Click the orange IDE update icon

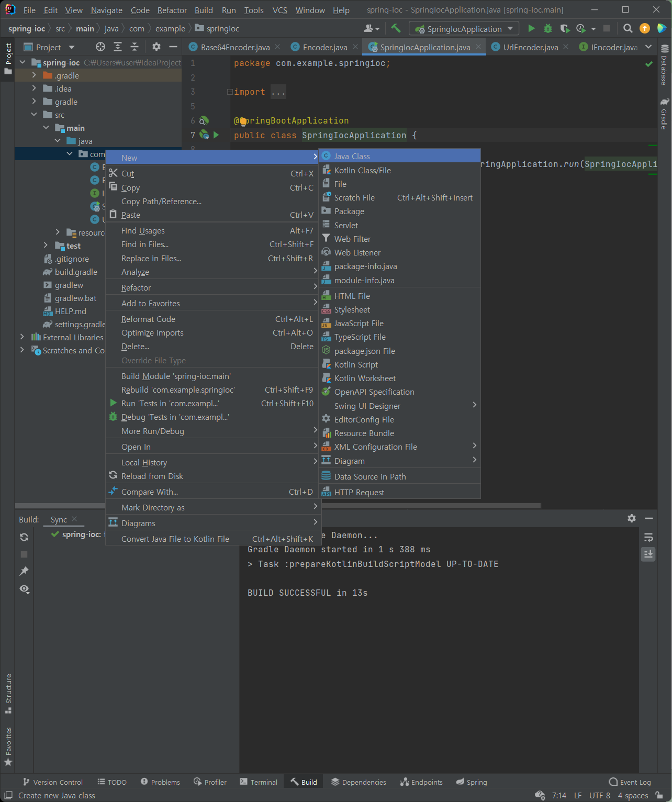[645, 28]
